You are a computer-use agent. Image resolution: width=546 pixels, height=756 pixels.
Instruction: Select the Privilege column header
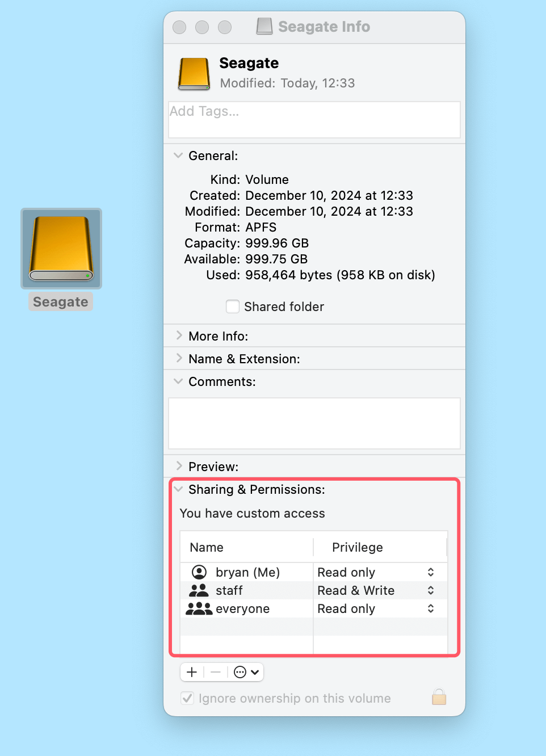tap(357, 547)
